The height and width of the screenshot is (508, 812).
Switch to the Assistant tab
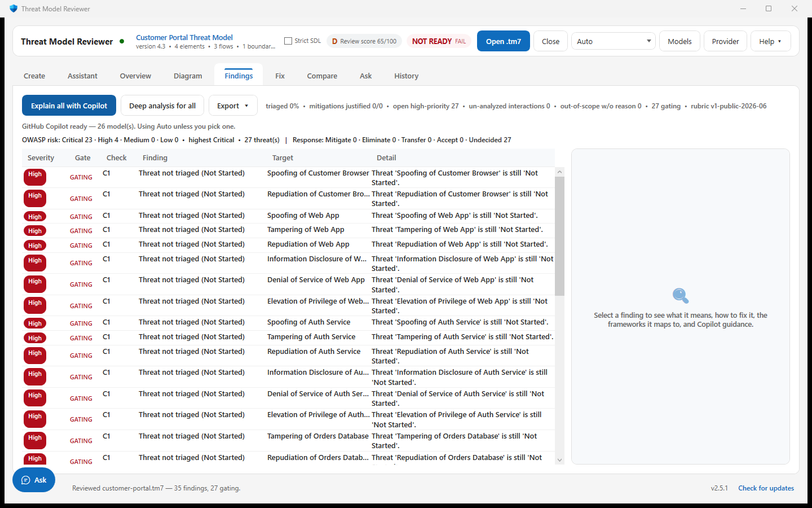coord(82,76)
